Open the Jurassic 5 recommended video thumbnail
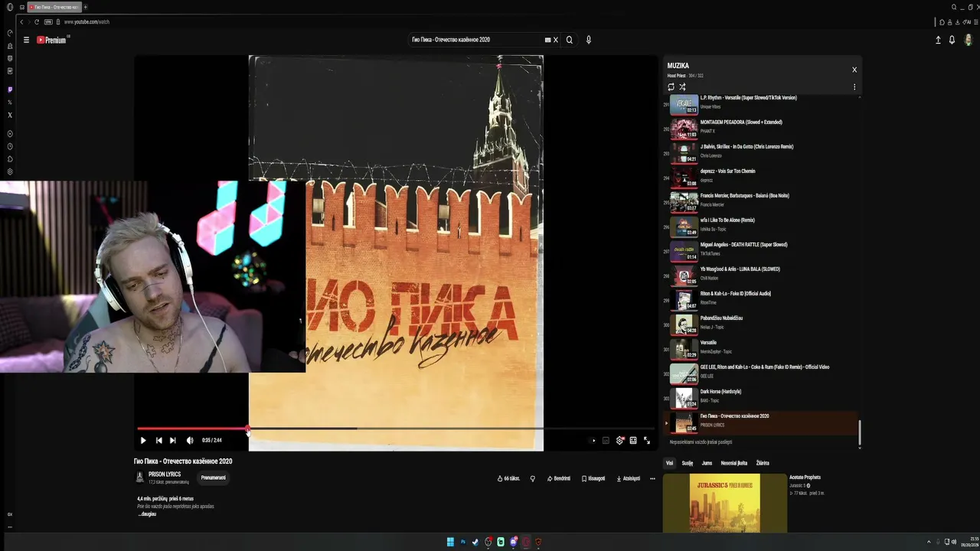 (x=725, y=503)
